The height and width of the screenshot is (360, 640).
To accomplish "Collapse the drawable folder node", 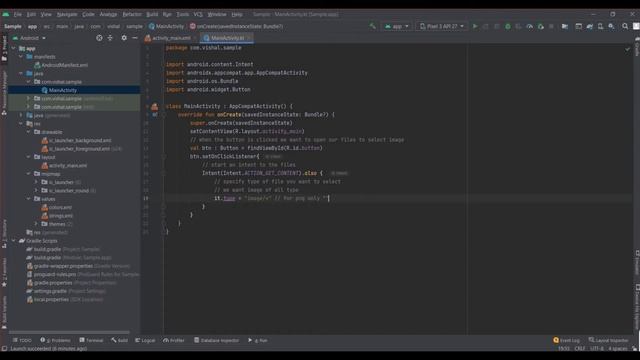I will point(28,132).
